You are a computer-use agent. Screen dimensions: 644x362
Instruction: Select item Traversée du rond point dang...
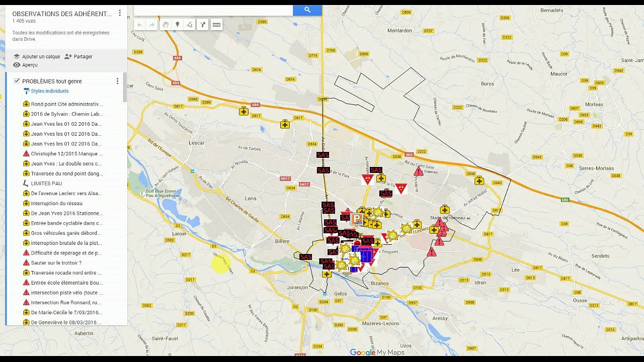coord(66,173)
